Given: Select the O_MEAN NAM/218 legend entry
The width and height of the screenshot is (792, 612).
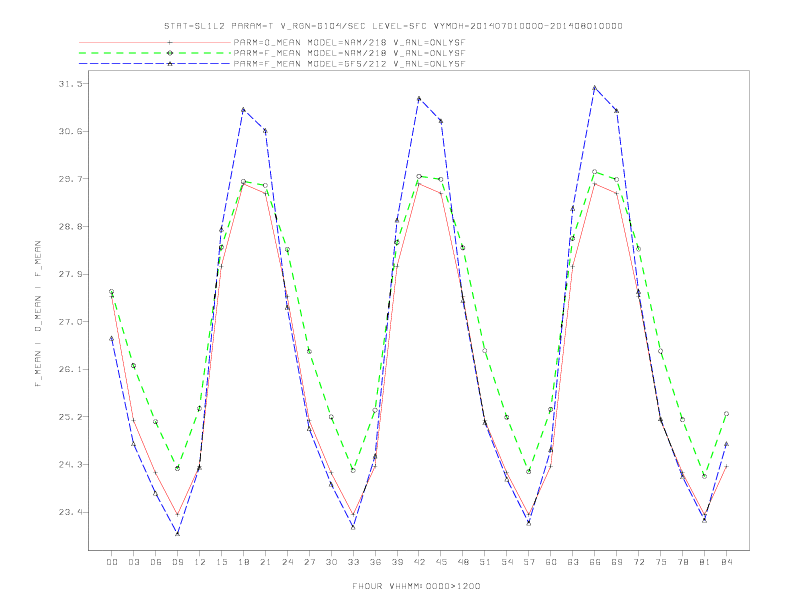Looking at the screenshot, I should click(x=272, y=42).
